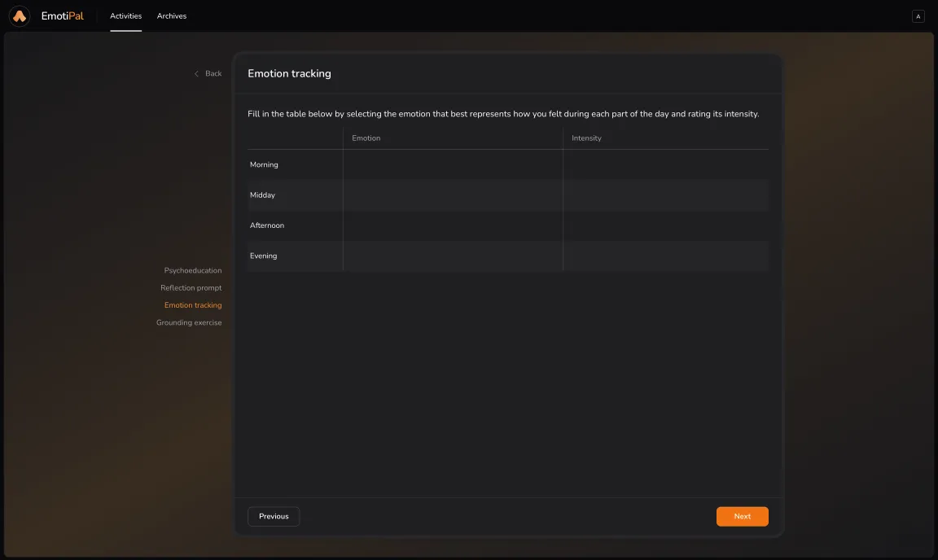Select the Emotion tracking step
Viewport: 938px width, 560px height.
click(193, 304)
